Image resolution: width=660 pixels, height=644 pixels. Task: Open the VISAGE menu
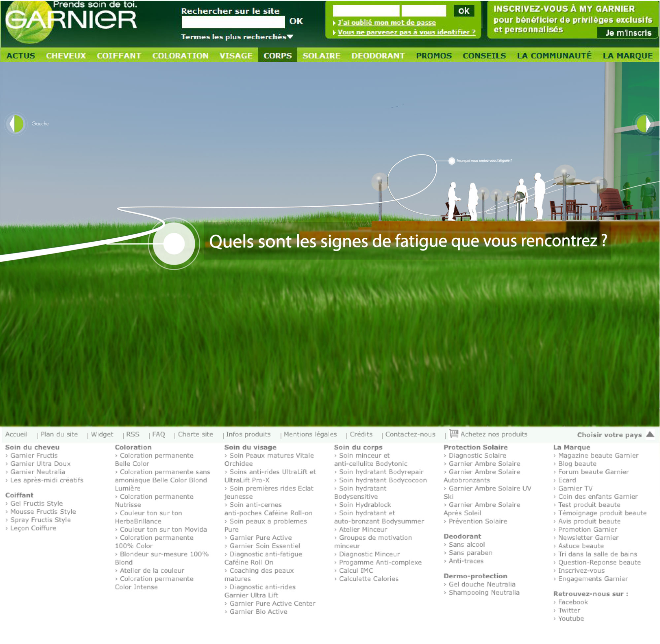click(236, 55)
